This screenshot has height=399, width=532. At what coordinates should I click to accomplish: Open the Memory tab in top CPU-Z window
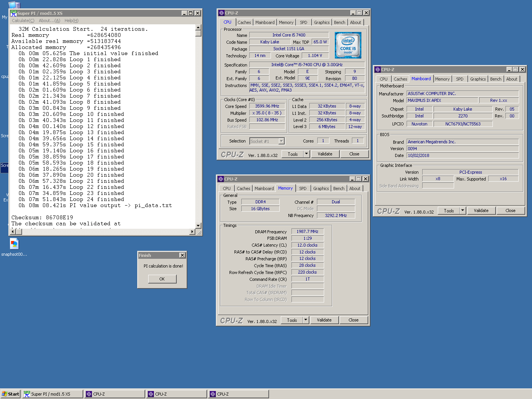tap(286, 22)
